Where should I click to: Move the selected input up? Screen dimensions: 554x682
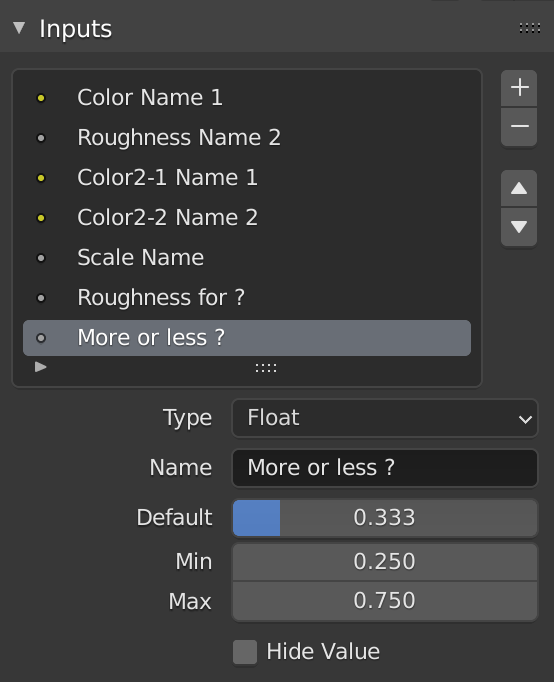pyautogui.click(x=519, y=188)
